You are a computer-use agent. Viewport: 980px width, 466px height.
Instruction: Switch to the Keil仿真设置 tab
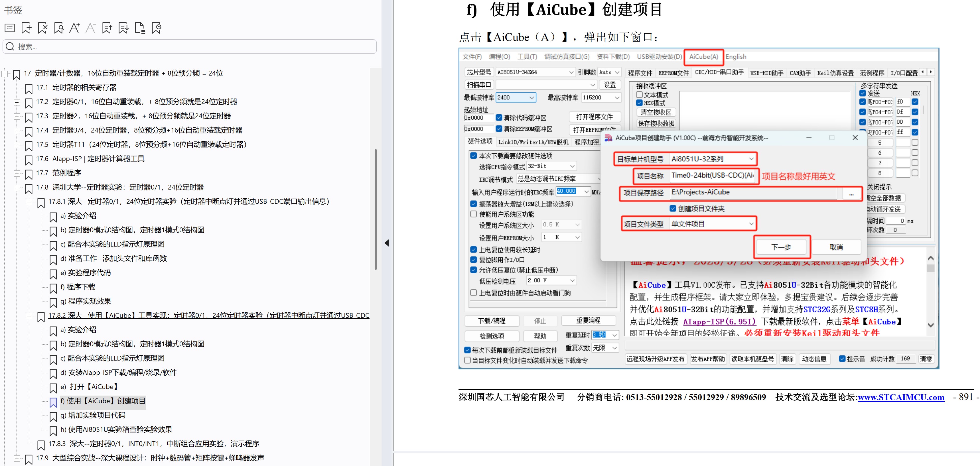pyautogui.click(x=835, y=73)
